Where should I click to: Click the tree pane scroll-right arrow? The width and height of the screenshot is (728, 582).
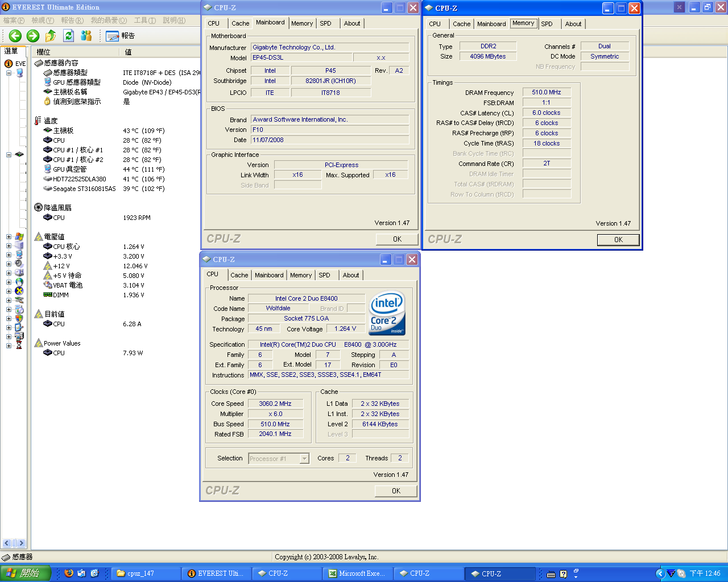tap(21, 543)
